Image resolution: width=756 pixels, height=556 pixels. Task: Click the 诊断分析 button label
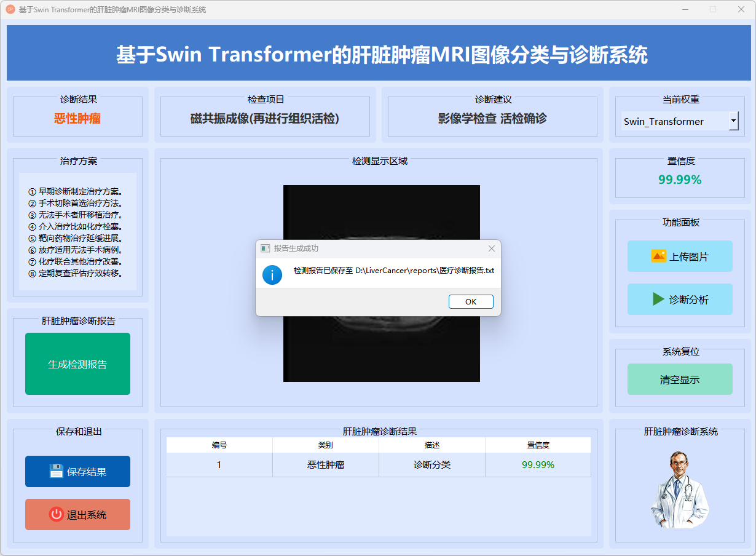click(689, 300)
